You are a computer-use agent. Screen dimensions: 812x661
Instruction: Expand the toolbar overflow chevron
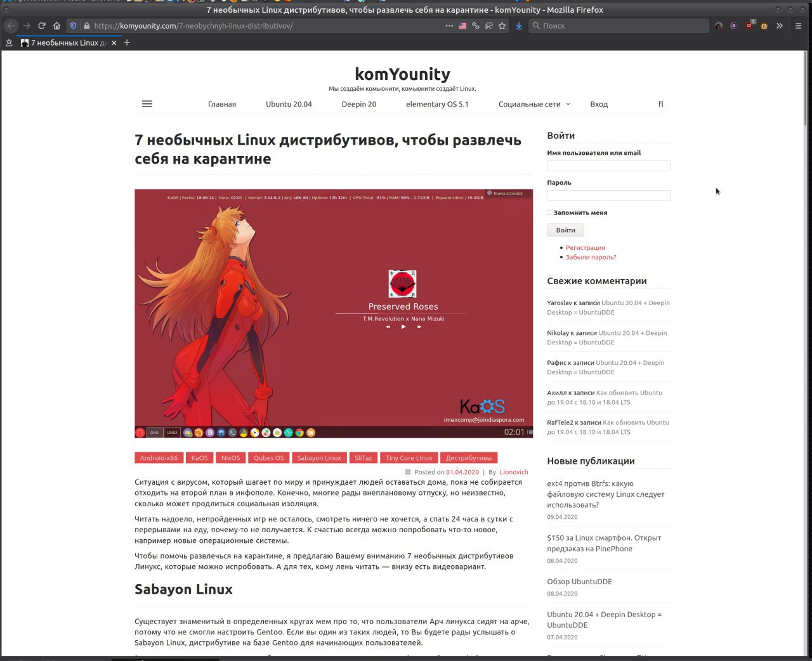coord(780,26)
